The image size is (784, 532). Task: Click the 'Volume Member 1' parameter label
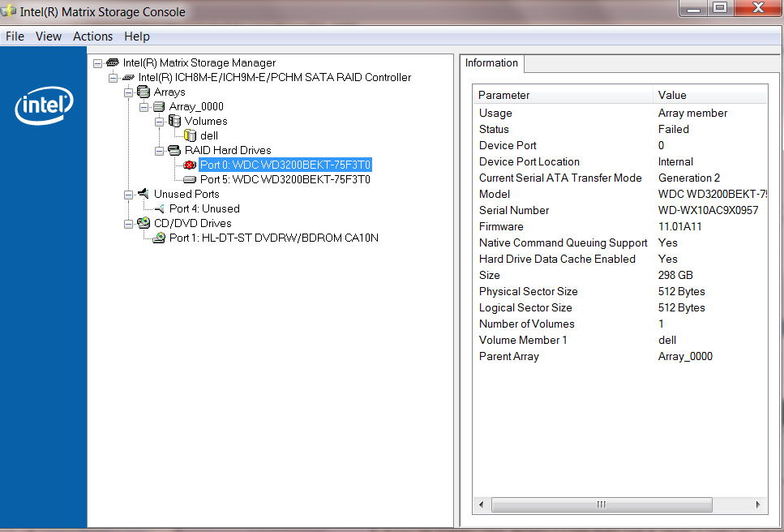[x=523, y=340]
